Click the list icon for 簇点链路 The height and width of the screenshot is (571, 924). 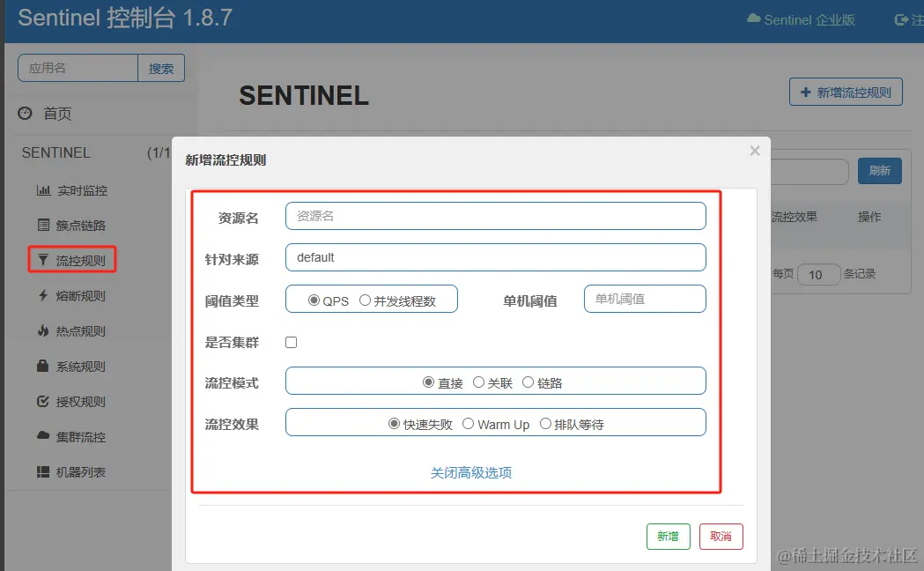click(x=42, y=226)
